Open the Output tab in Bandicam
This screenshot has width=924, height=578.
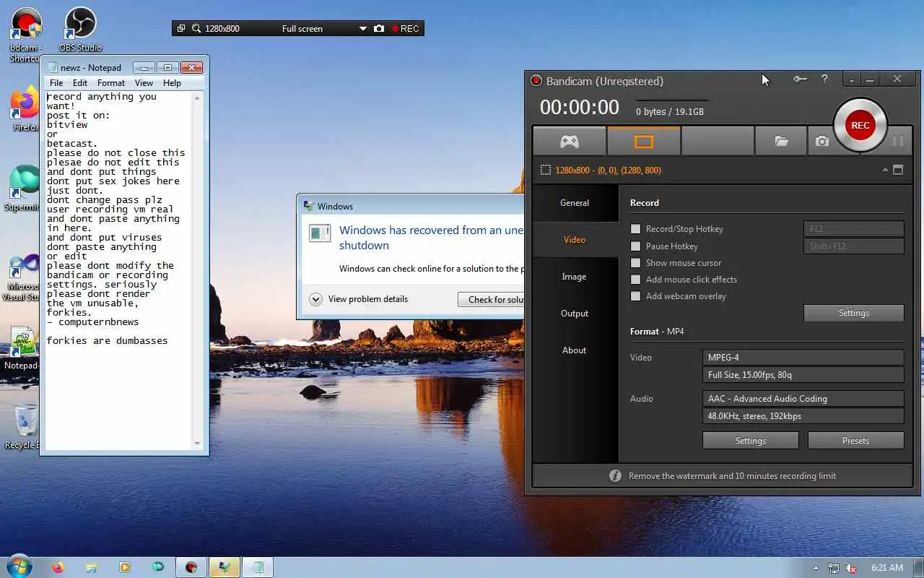coord(575,314)
